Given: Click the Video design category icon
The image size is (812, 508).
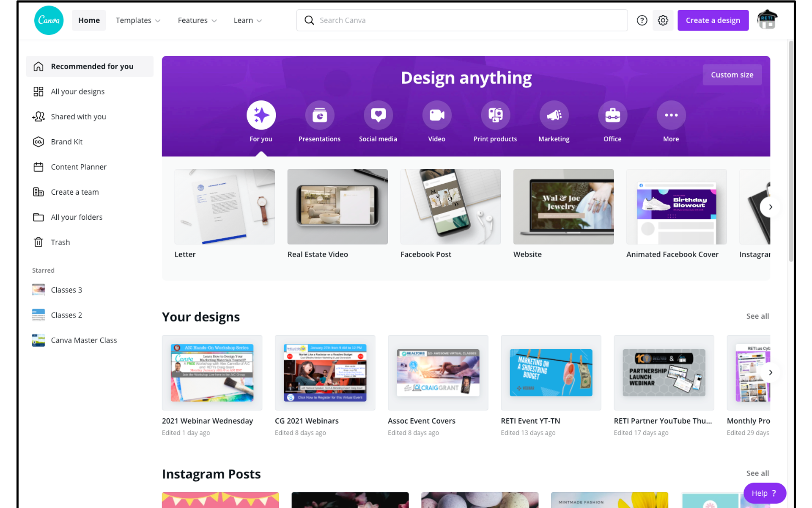Looking at the screenshot, I should 436,115.
